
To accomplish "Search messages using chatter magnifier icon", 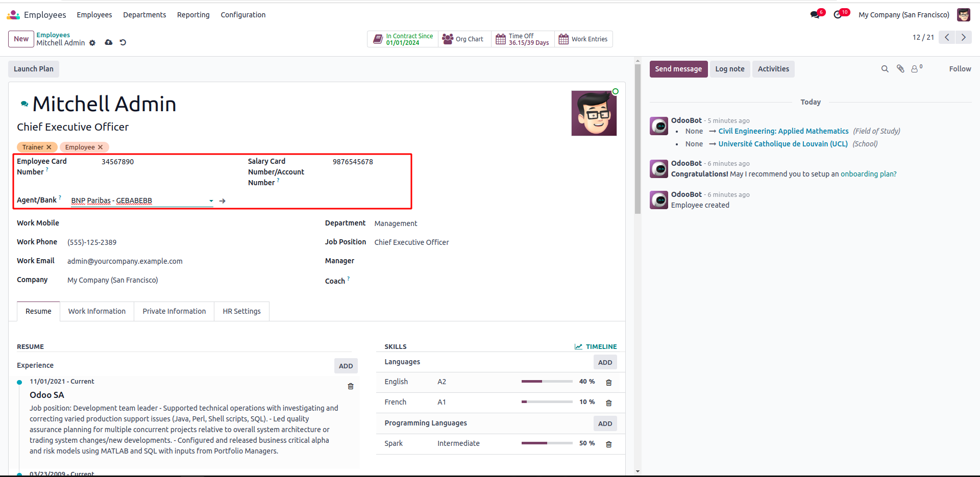I will [885, 69].
